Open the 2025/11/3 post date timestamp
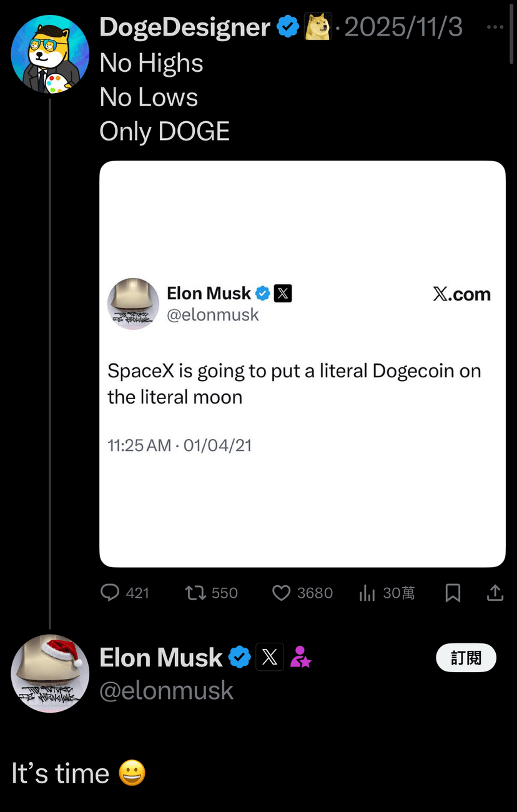Viewport: 517px width, 812px height. (x=403, y=27)
